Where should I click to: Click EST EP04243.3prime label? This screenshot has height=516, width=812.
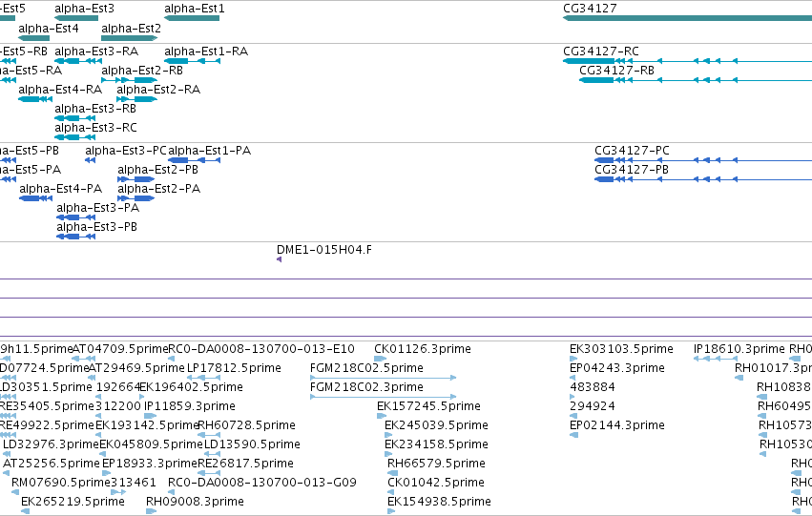coord(617,368)
